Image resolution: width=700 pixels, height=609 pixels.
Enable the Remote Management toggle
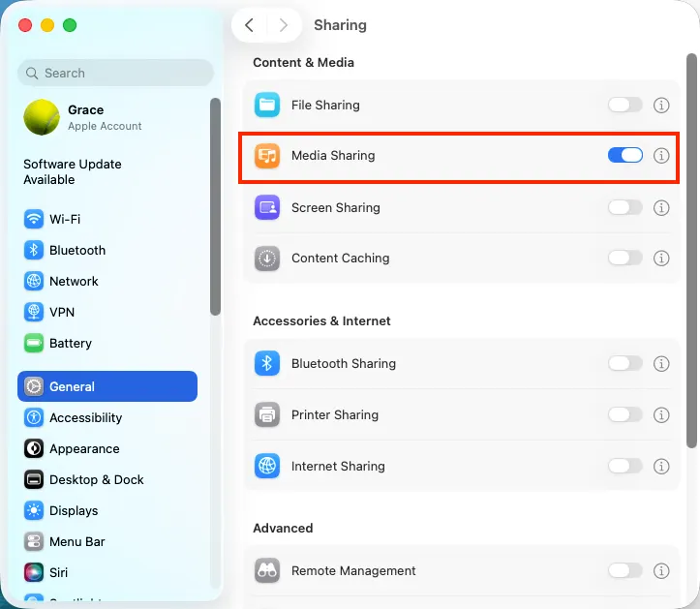625,570
